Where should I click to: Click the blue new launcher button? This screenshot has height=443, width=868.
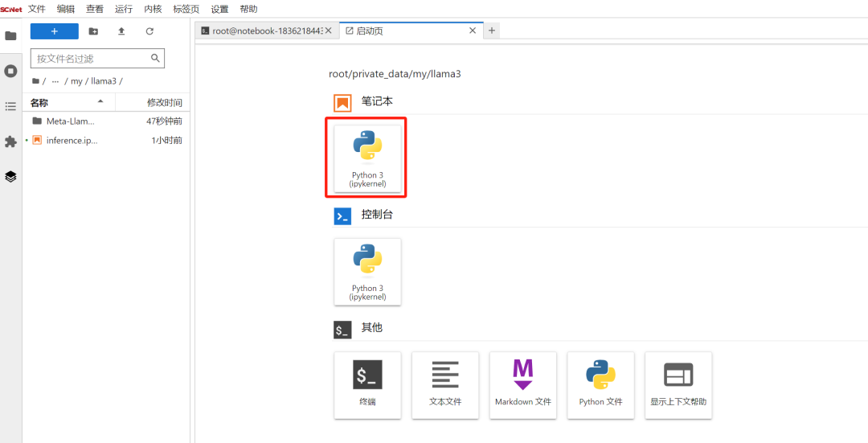tap(54, 31)
